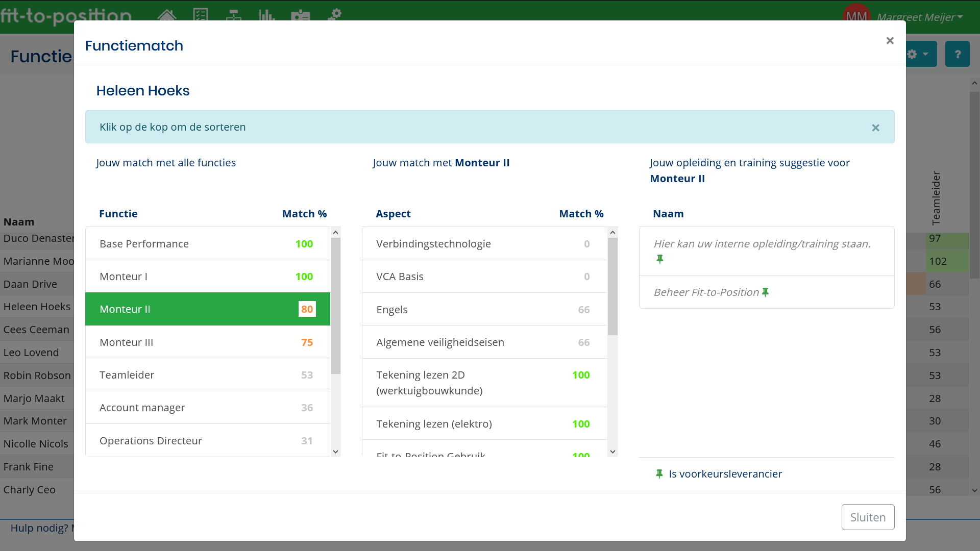The width and height of the screenshot is (980, 551).
Task: Sort aspects by Aspect header
Action: pyautogui.click(x=393, y=214)
